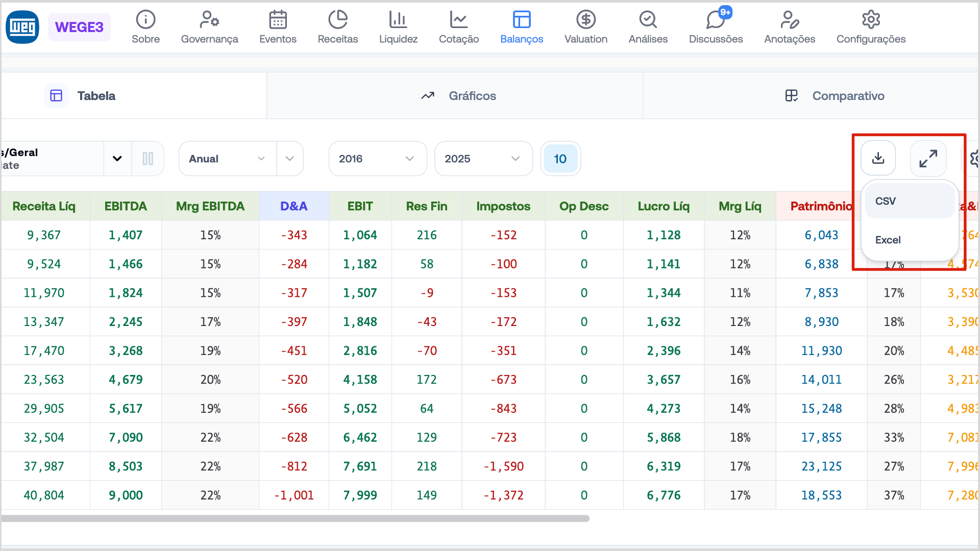This screenshot has width=980, height=551.
Task: Toggle the 10 years button
Action: (x=560, y=159)
